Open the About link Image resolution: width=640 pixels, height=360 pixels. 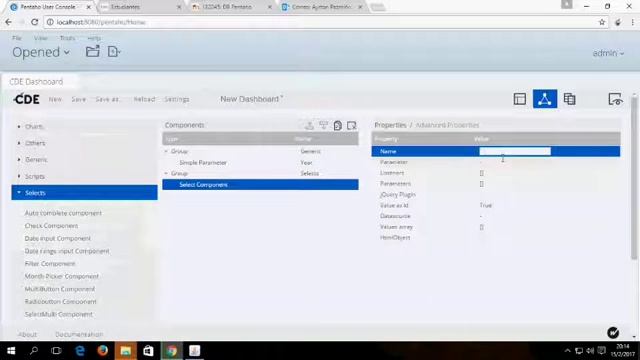pyautogui.click(x=27, y=334)
